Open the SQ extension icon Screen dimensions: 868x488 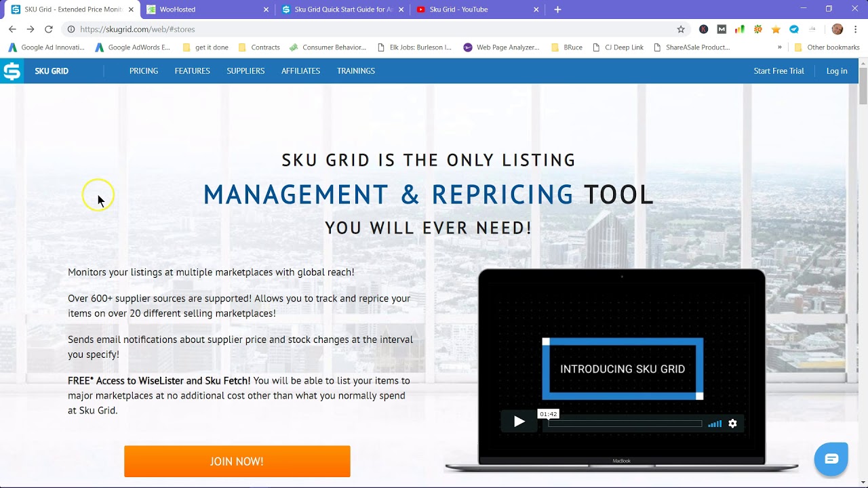point(758,29)
